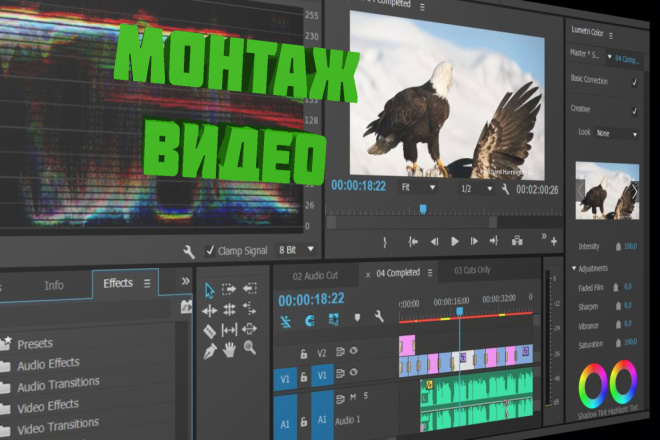Switch to the 03 Cuts Only tab

tap(472, 270)
